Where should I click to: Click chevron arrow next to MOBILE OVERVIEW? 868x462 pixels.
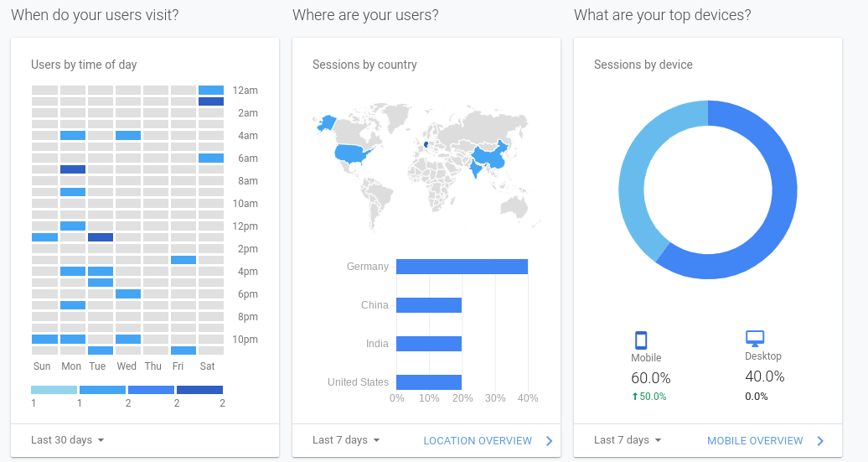click(820, 441)
